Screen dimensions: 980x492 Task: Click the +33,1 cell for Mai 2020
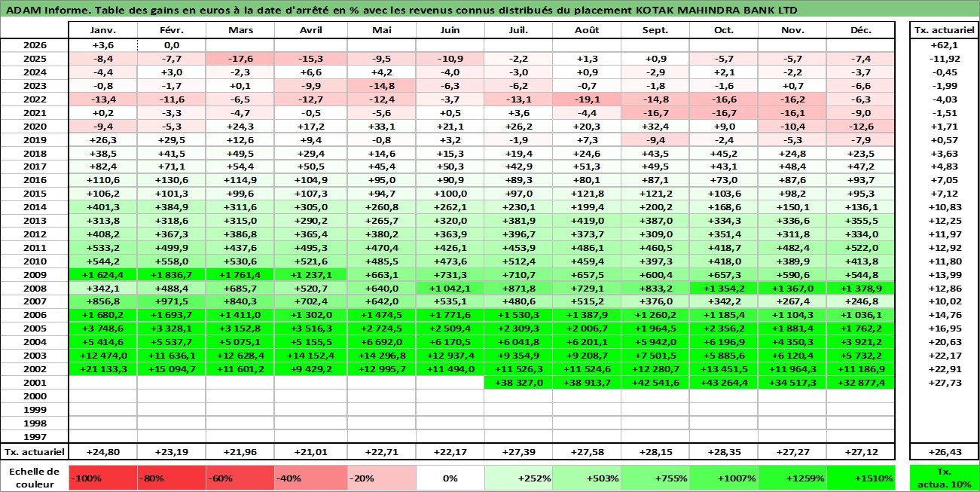coord(382,127)
